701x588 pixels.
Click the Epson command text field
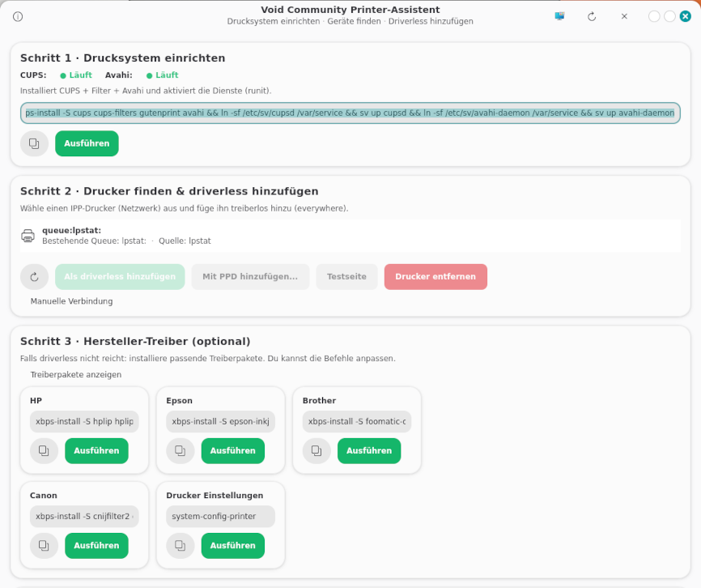click(x=220, y=422)
